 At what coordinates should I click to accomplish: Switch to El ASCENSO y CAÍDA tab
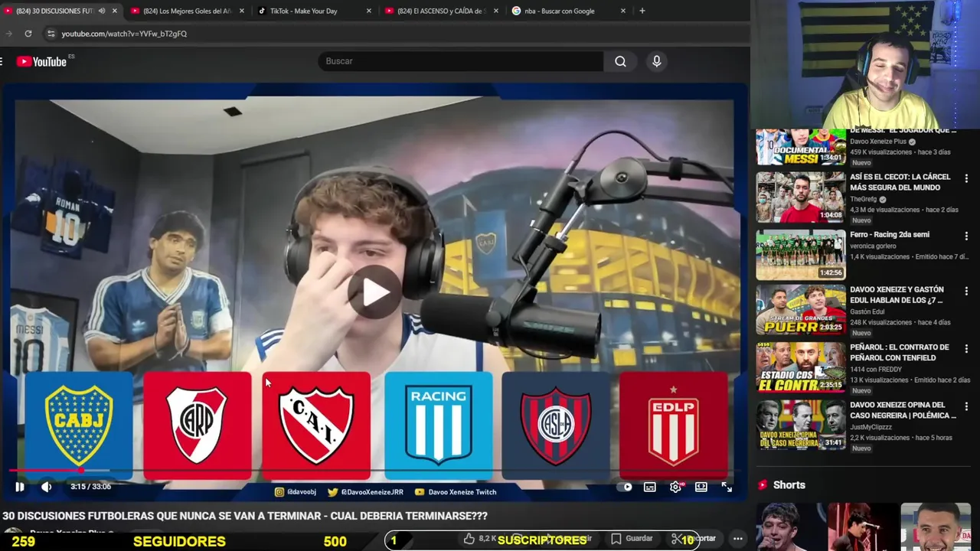(441, 11)
